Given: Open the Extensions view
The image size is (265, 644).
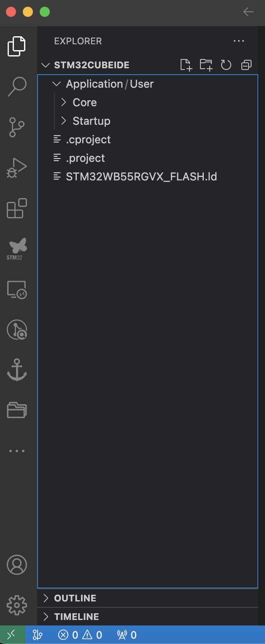Looking at the screenshot, I should 17,208.
